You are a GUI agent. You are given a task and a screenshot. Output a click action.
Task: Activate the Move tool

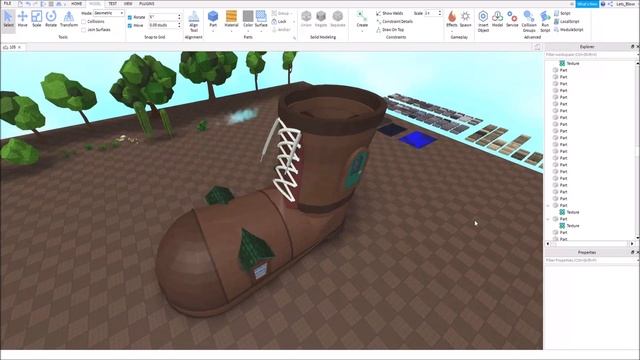click(x=22, y=19)
